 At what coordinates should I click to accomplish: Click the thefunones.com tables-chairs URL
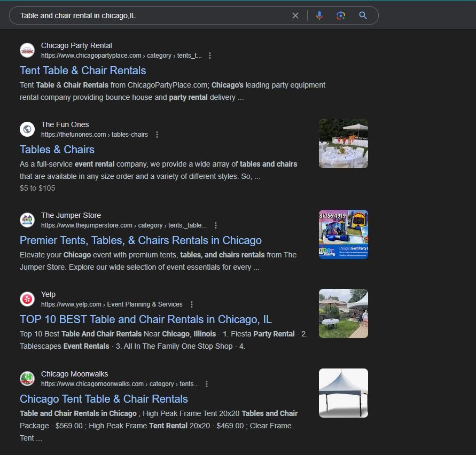pyautogui.click(x=95, y=135)
